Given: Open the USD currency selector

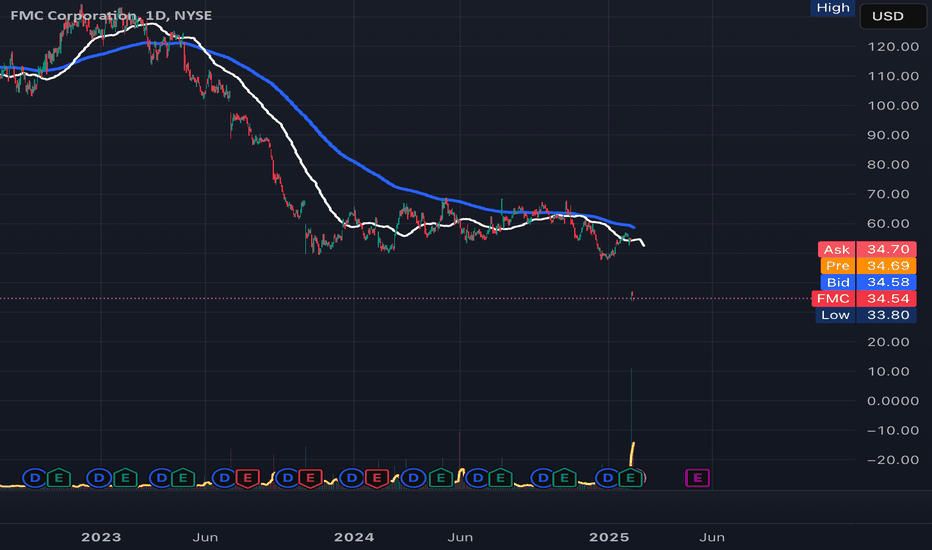Looking at the screenshot, I should tap(893, 16).
